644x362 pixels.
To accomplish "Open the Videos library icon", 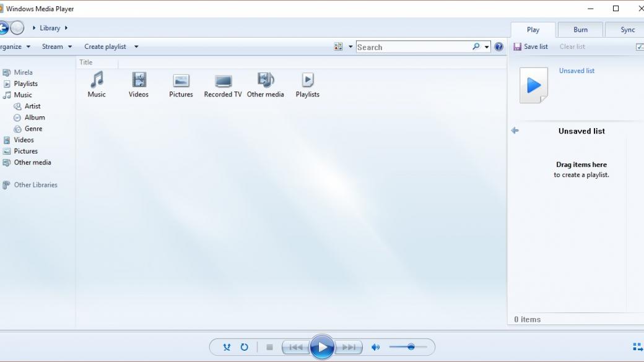I will tap(139, 84).
